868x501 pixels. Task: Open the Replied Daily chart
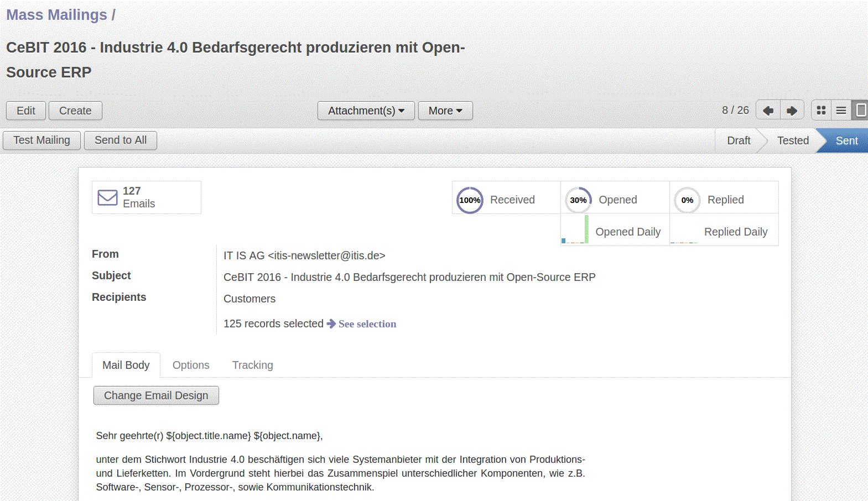(724, 230)
